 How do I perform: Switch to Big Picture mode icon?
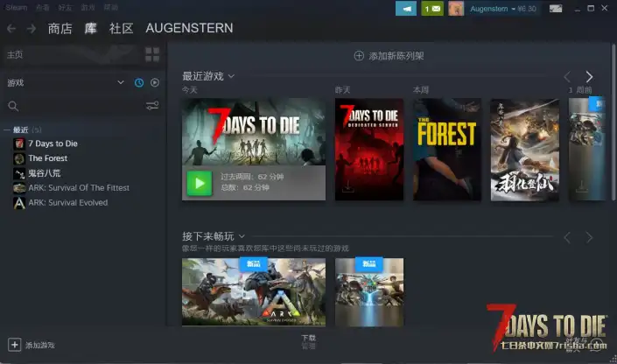coord(556,8)
